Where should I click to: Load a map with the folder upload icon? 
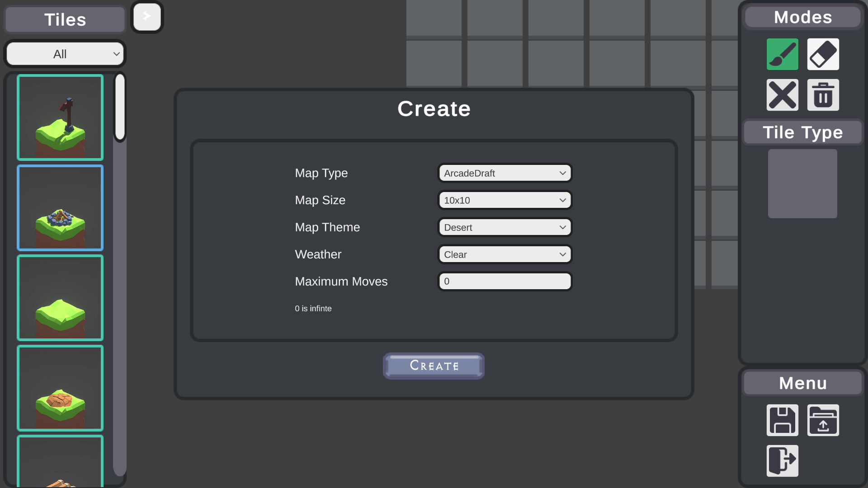click(x=822, y=420)
